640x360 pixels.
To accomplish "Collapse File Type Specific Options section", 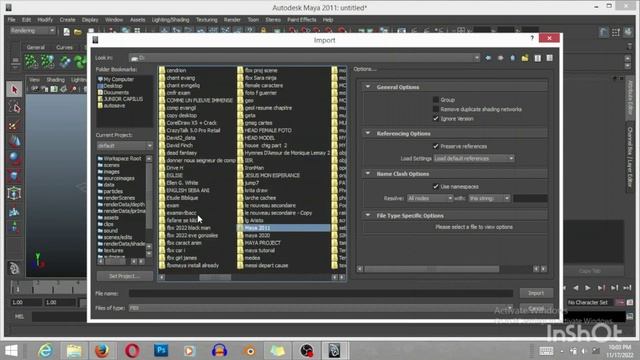I will (368, 215).
